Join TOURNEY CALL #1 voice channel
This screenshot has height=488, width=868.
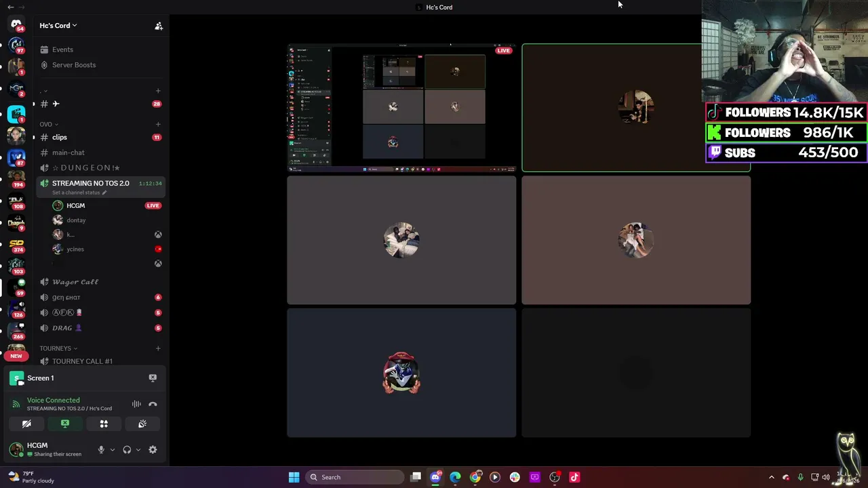(101, 361)
